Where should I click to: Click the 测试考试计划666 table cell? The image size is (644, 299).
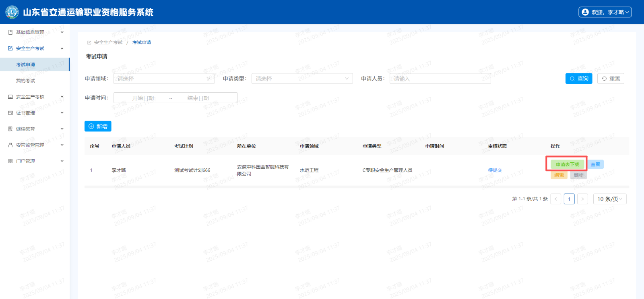[192, 170]
